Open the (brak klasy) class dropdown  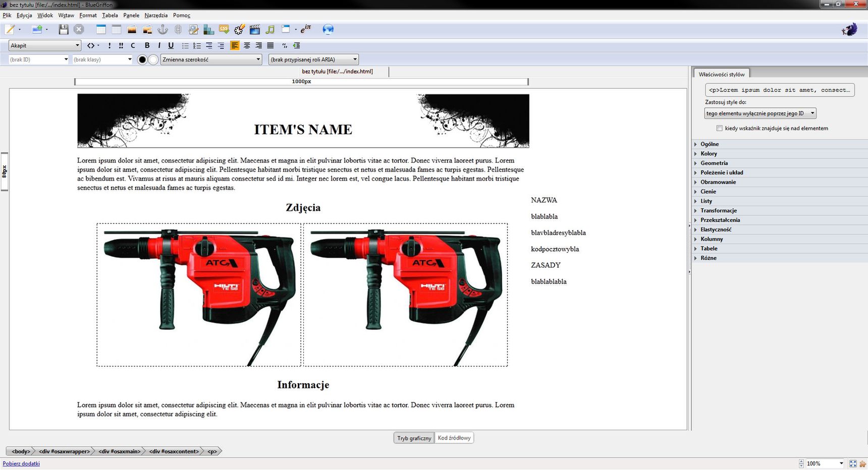coord(102,60)
